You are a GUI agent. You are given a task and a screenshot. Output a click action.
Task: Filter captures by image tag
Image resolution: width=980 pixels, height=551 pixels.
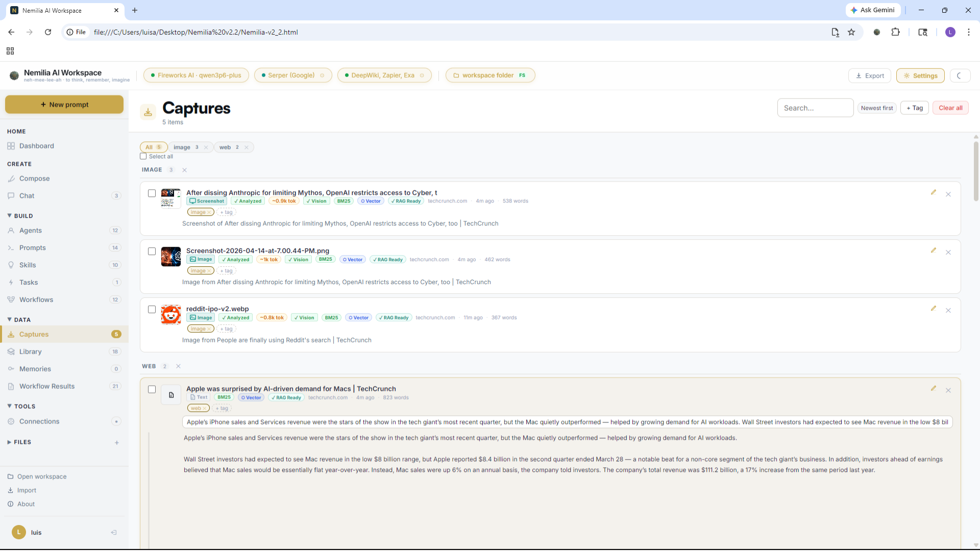[x=186, y=147]
